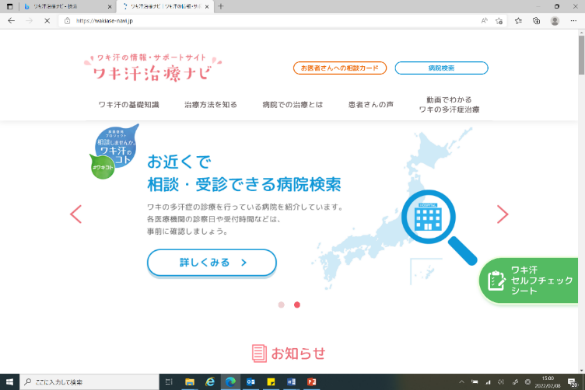The width and height of the screenshot is (585, 390).
Task: Click the 詳しくみる button
Action: point(212,263)
